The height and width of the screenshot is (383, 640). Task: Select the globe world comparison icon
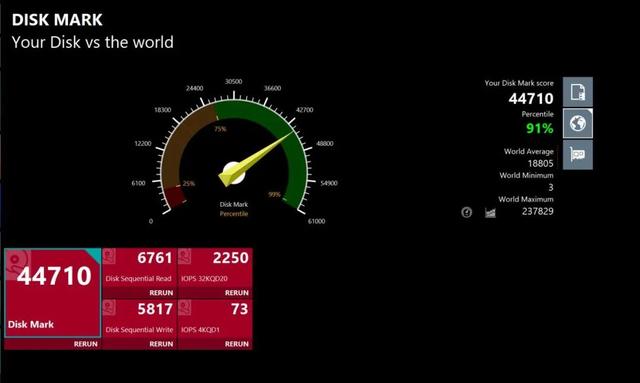point(578,123)
